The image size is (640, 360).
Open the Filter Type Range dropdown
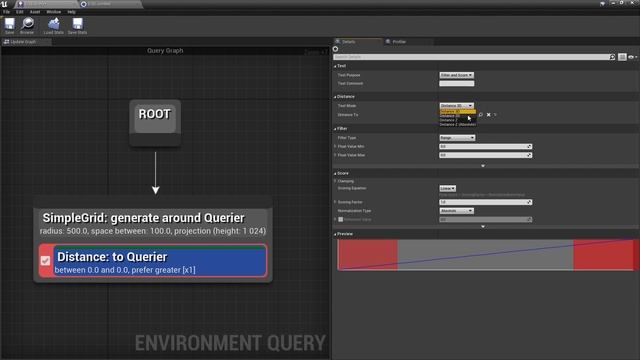pyautogui.click(x=457, y=138)
